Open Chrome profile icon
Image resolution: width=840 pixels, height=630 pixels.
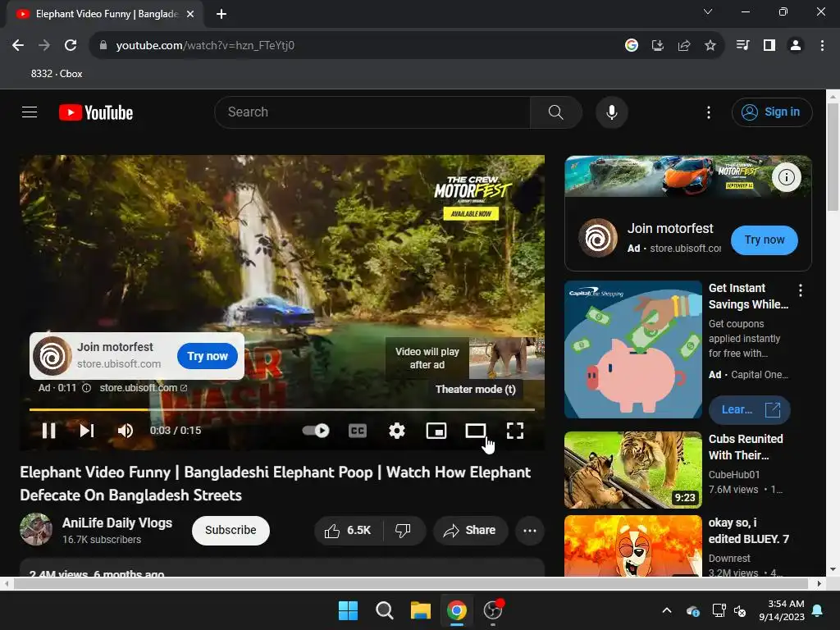pyautogui.click(x=796, y=46)
